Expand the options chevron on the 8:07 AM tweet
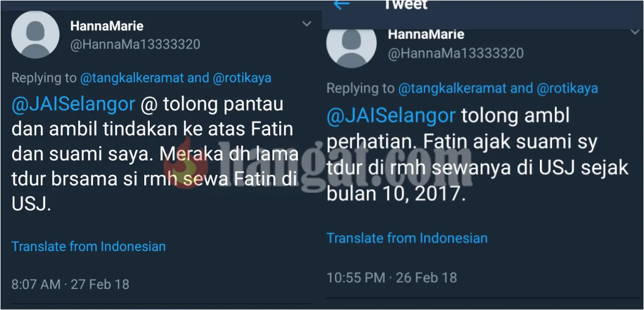The image size is (644, 310). (307, 24)
